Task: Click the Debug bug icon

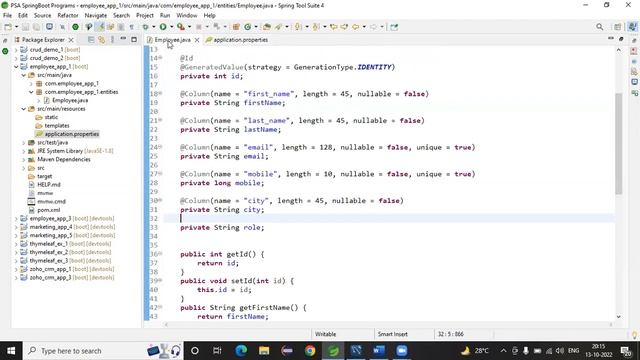Action: click(x=145, y=27)
